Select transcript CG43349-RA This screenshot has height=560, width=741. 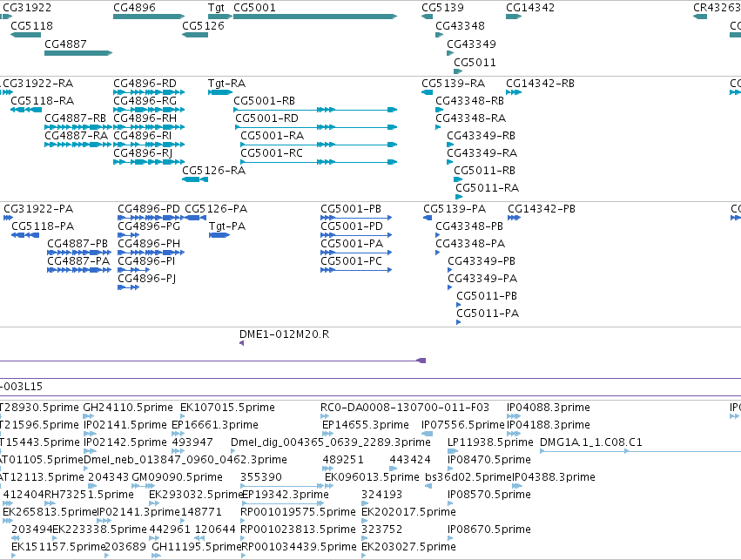[x=482, y=153]
